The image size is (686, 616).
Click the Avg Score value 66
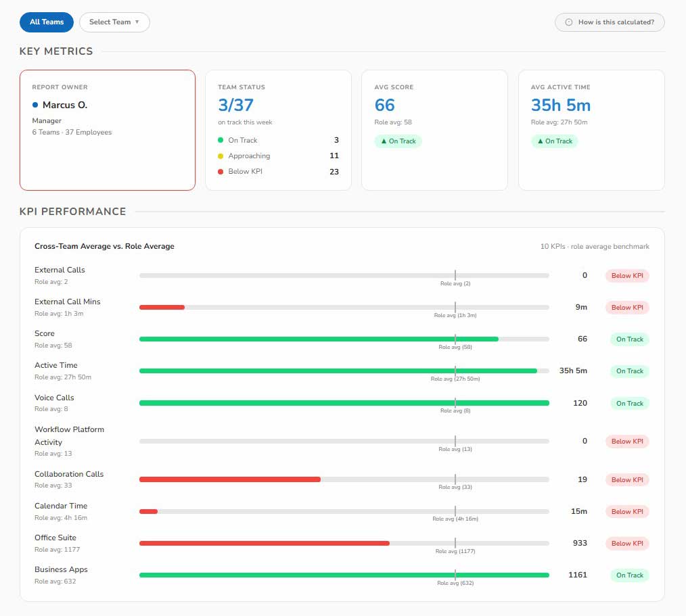tap(384, 105)
